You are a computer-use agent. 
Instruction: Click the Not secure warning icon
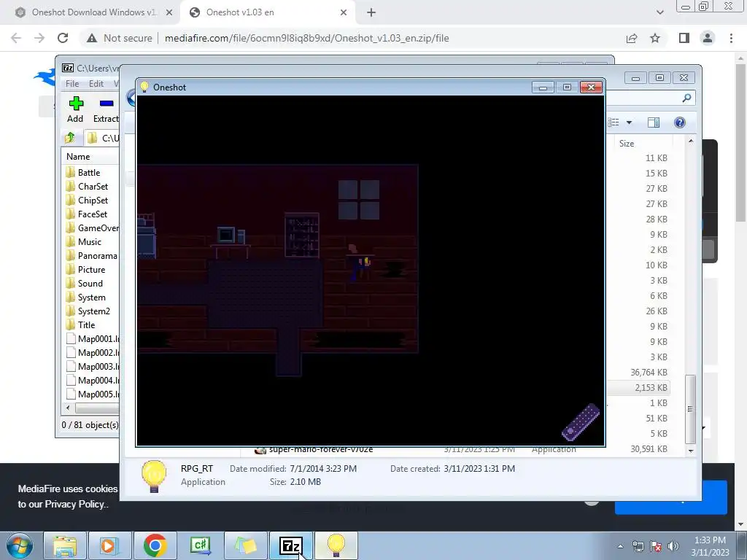point(92,38)
